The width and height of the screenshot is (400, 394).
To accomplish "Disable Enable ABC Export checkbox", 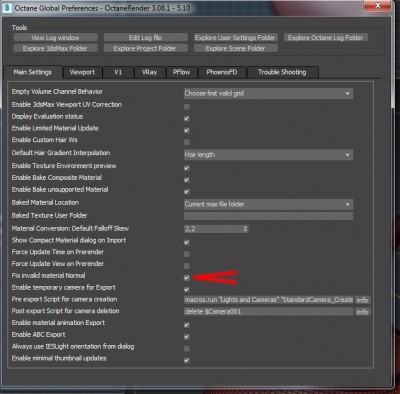I will tap(187, 337).
